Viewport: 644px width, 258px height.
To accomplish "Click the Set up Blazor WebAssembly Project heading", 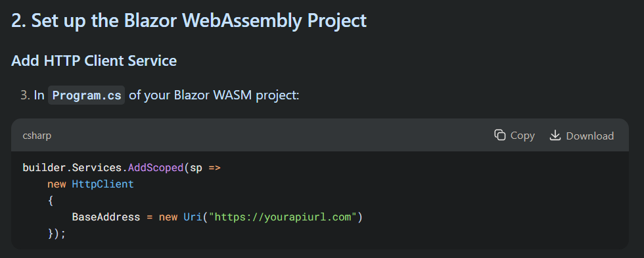I will coord(189,20).
